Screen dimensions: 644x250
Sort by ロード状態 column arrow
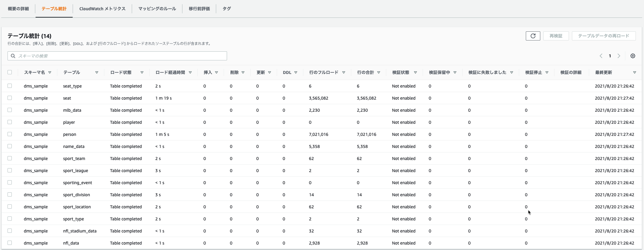pyautogui.click(x=142, y=72)
